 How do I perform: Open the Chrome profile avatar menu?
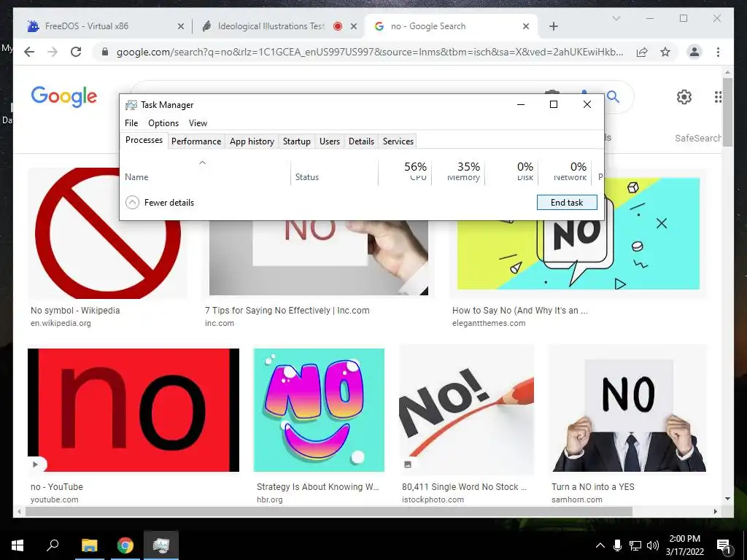click(x=694, y=52)
